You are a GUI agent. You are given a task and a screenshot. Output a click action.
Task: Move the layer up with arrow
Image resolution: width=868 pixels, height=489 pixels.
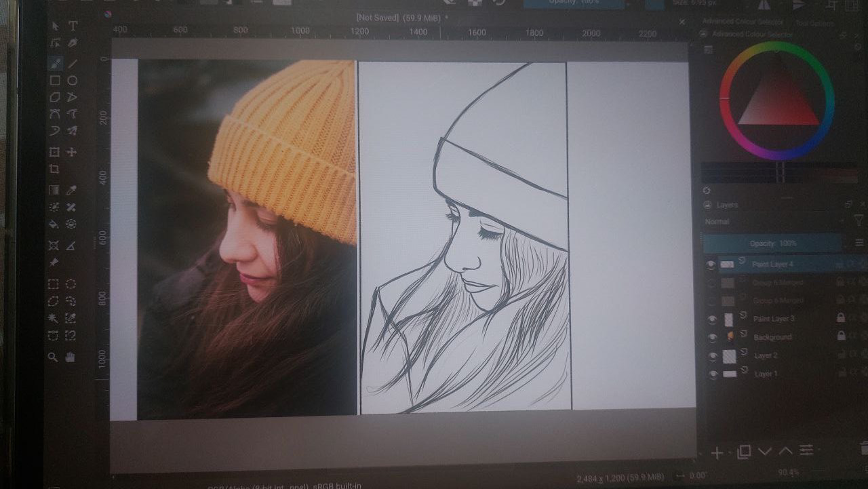785,450
